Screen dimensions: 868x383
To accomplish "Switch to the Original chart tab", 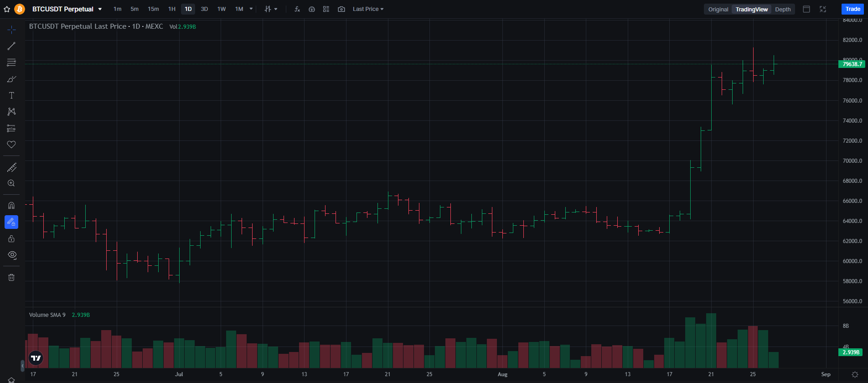I will [x=718, y=9].
